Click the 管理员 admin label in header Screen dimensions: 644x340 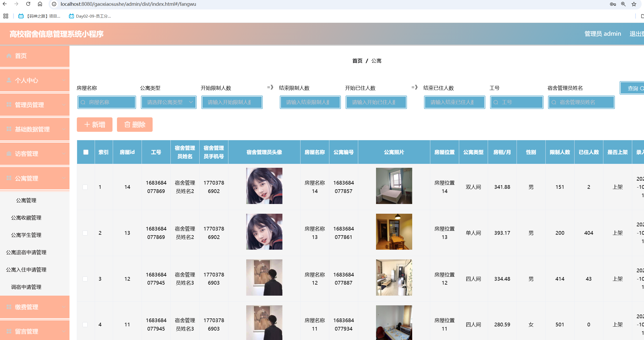point(603,34)
